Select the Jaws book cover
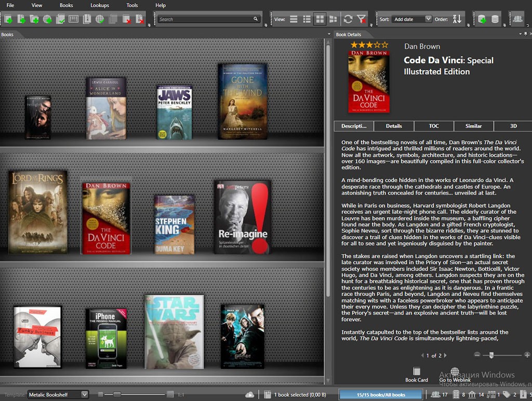The image size is (532, 401). (x=175, y=113)
